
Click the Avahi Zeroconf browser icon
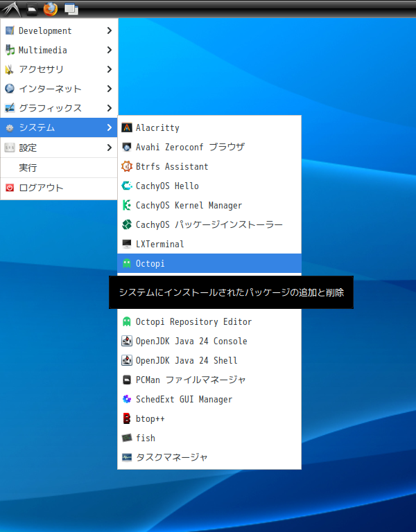127,147
